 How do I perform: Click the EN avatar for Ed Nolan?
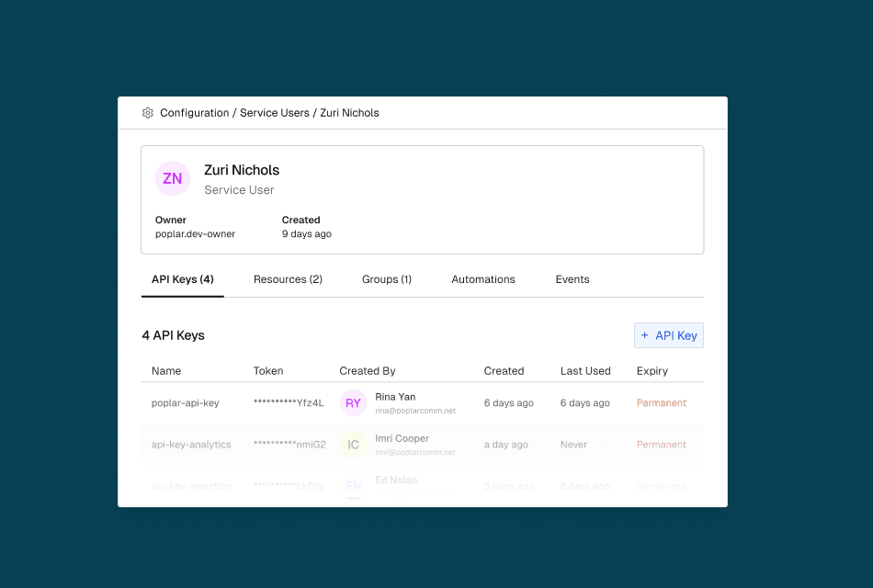354,486
